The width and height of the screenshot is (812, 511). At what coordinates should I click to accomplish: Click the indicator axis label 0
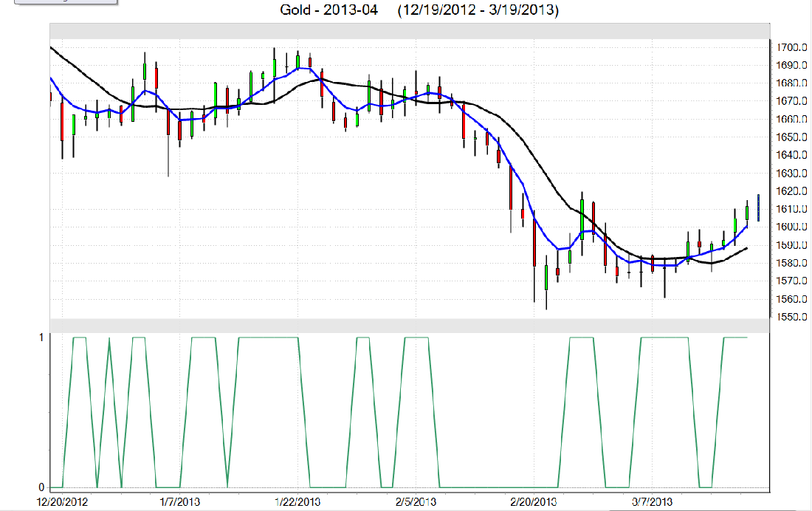coord(41,487)
